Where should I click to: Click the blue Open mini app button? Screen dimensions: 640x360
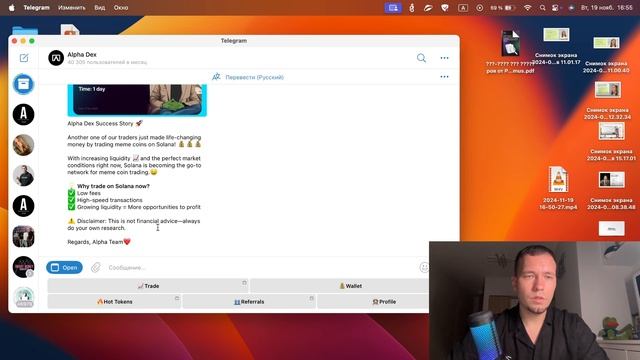tap(64, 267)
